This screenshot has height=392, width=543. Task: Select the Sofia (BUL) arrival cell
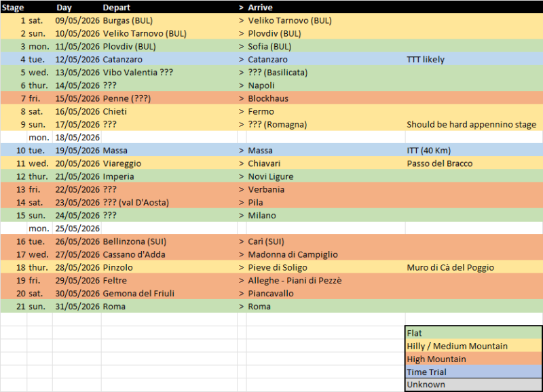point(269,47)
